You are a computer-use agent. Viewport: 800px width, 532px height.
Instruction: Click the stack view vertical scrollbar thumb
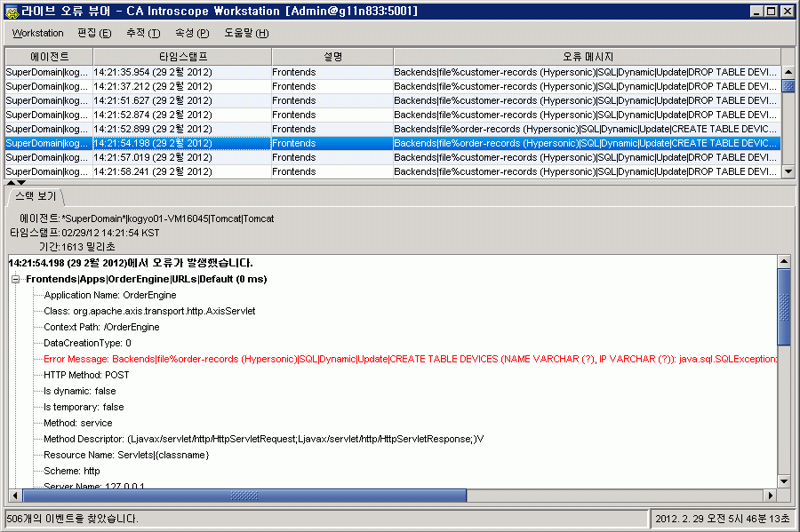click(784, 307)
